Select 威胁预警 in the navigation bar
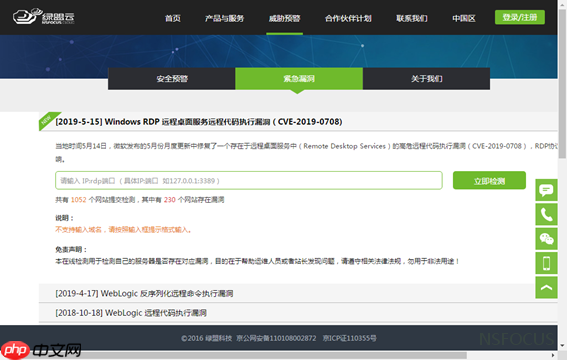567x360 pixels. (x=285, y=18)
